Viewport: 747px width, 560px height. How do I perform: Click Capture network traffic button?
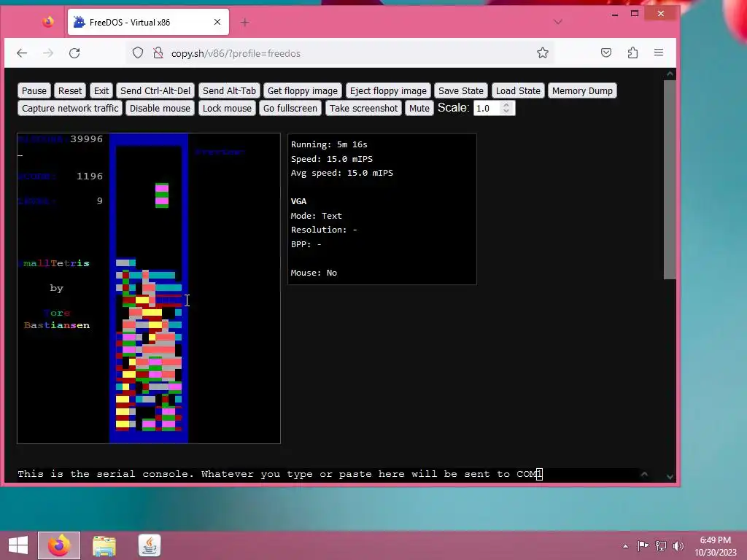click(x=70, y=108)
